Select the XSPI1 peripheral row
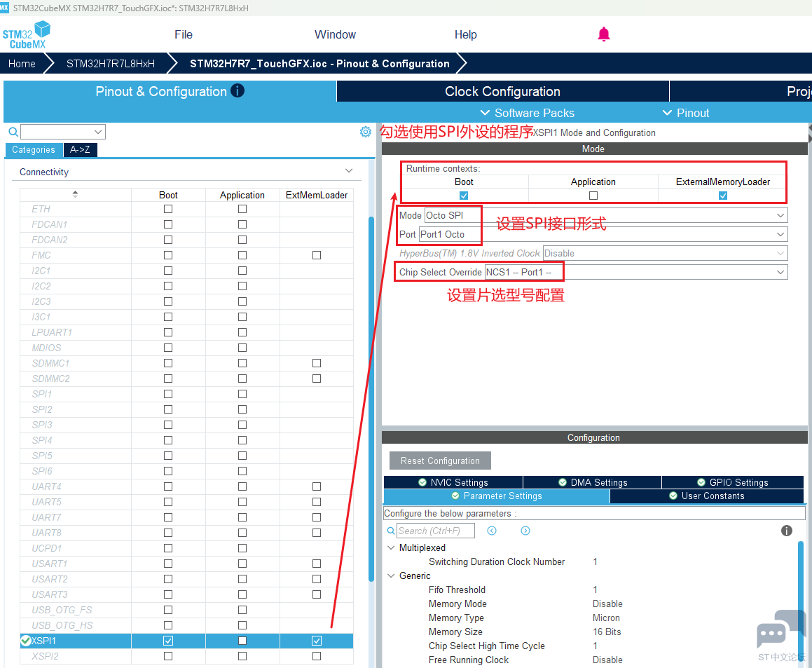The width and height of the screenshot is (812, 668). tap(186, 641)
